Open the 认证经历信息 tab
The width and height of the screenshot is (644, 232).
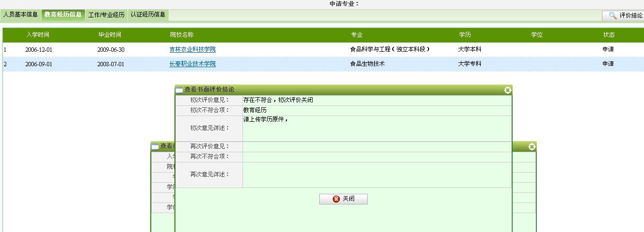pos(148,14)
